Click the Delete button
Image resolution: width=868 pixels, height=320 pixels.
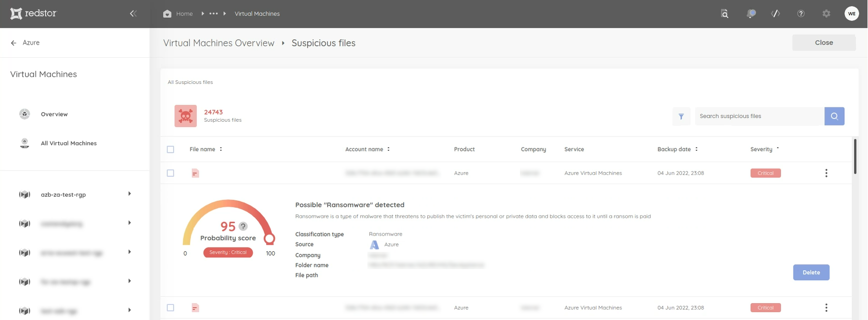click(x=811, y=272)
